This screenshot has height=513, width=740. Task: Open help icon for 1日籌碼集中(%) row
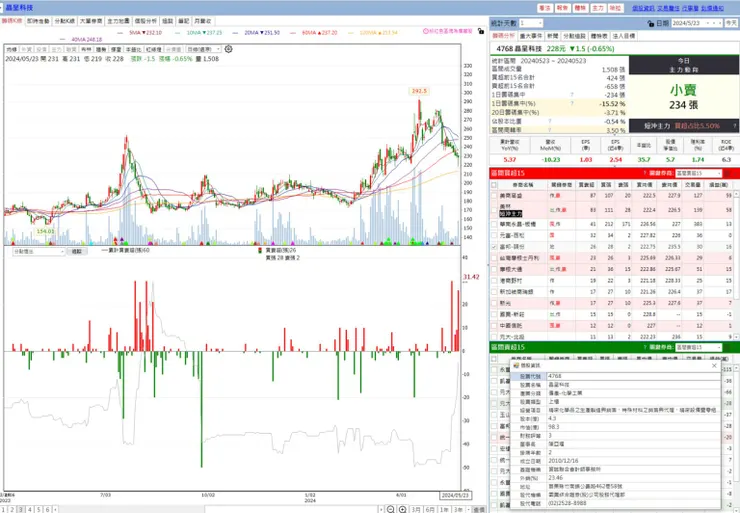(x=572, y=103)
